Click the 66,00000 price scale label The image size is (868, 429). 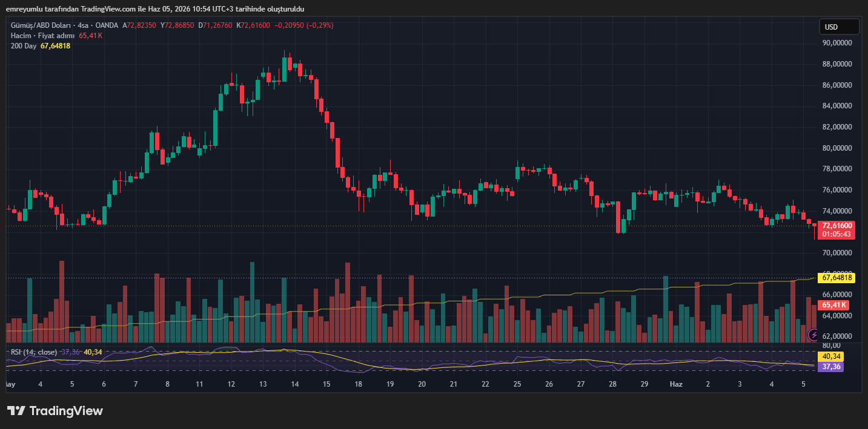pos(836,295)
